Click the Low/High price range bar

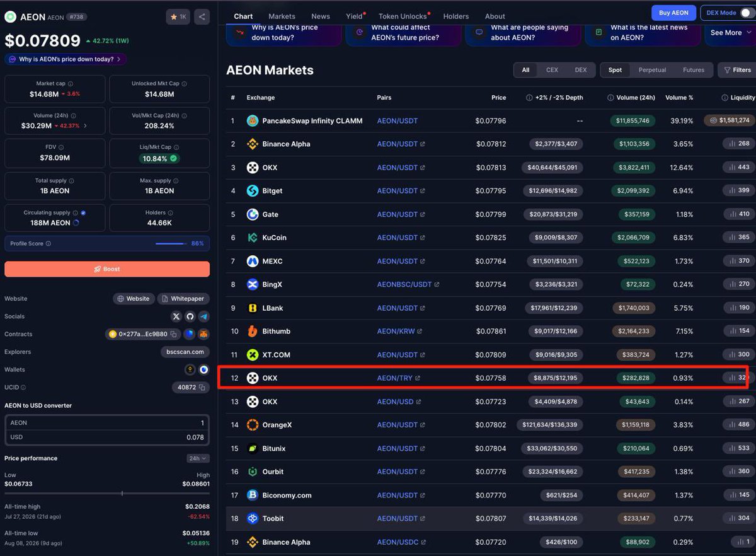point(107,493)
